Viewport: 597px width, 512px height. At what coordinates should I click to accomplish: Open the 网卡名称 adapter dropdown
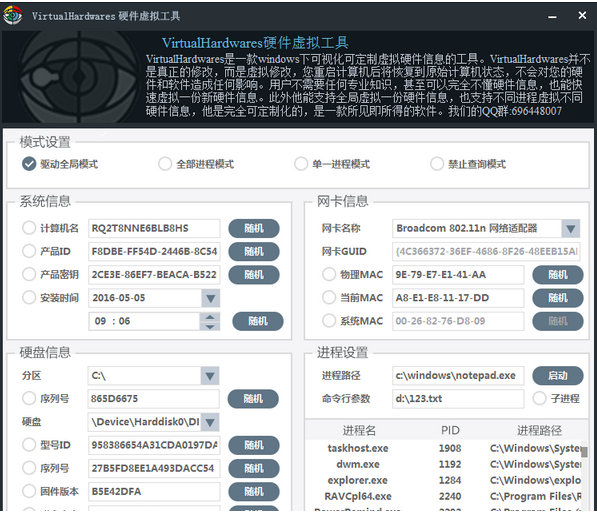[x=570, y=228]
